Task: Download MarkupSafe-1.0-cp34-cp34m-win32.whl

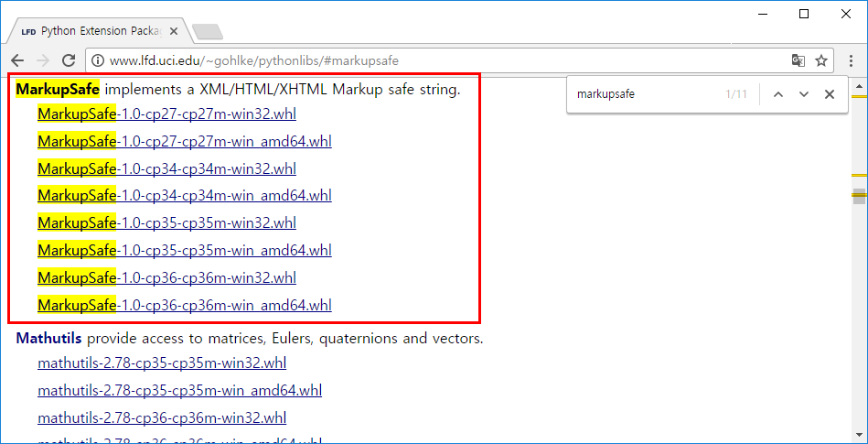Action: click(166, 168)
